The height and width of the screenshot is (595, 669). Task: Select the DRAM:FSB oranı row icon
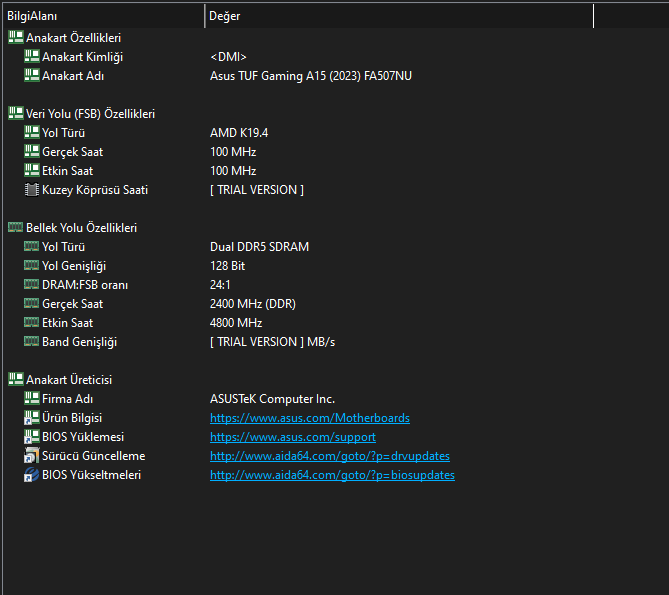point(32,285)
